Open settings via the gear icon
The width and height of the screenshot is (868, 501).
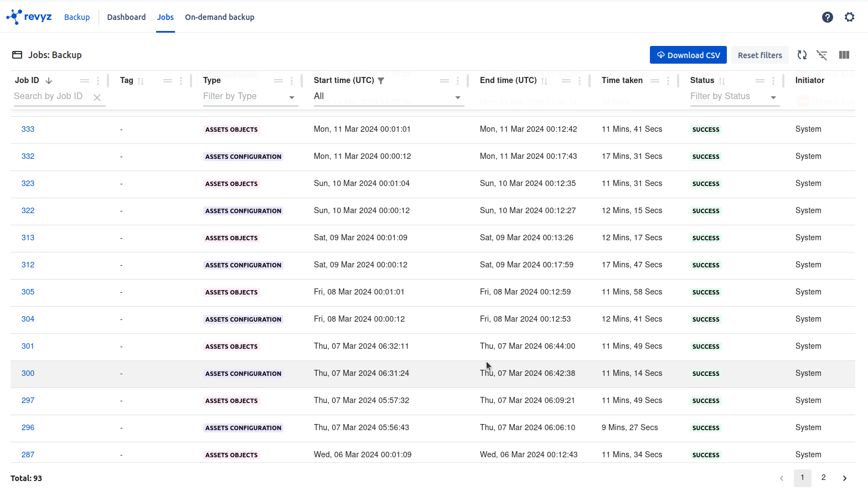point(849,17)
